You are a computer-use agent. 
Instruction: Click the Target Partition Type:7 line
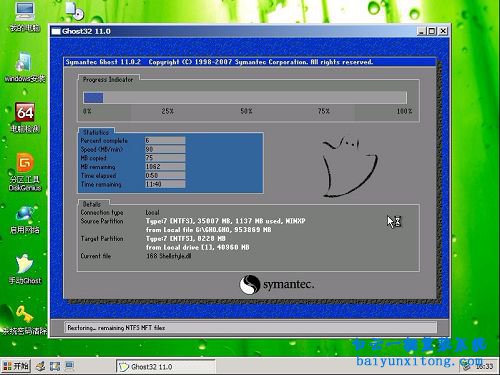(x=186, y=238)
